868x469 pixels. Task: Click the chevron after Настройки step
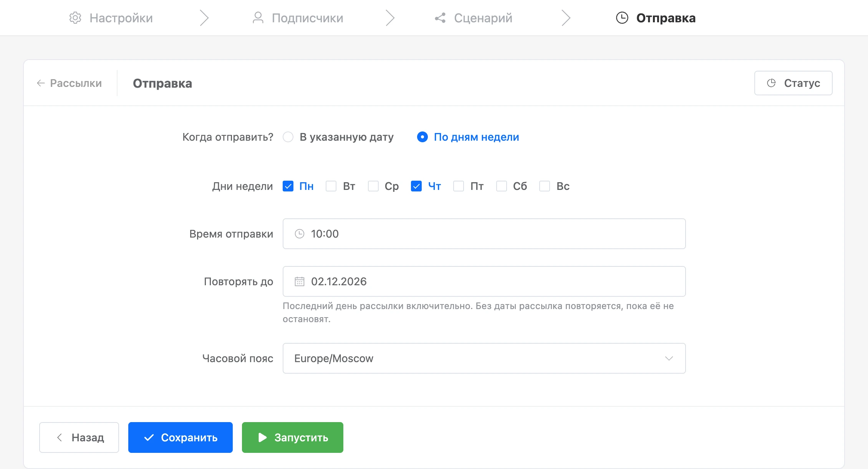point(204,18)
